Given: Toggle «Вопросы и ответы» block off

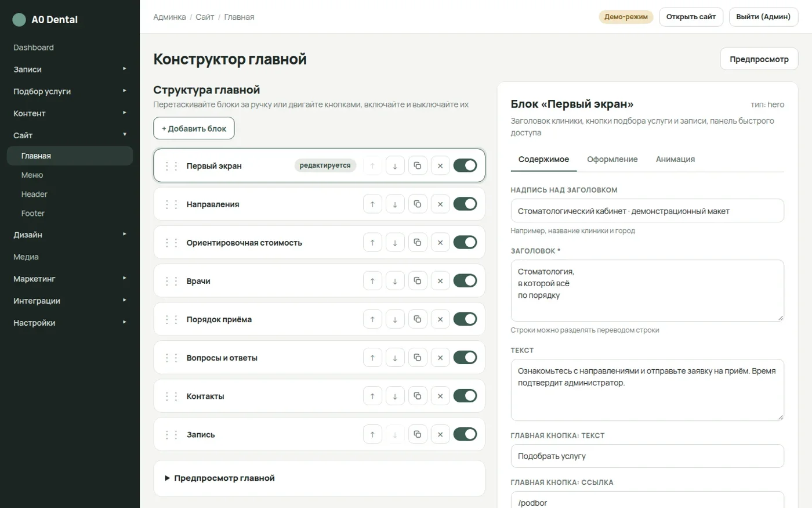Looking at the screenshot, I should [465, 357].
